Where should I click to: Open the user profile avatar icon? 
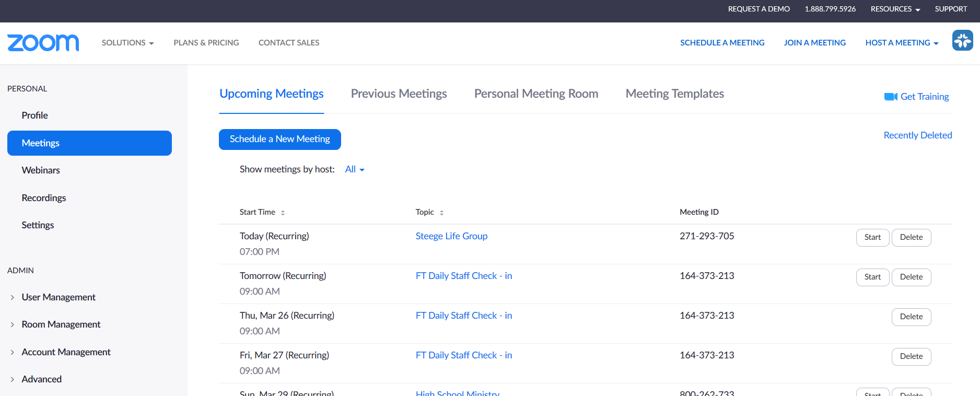point(962,40)
